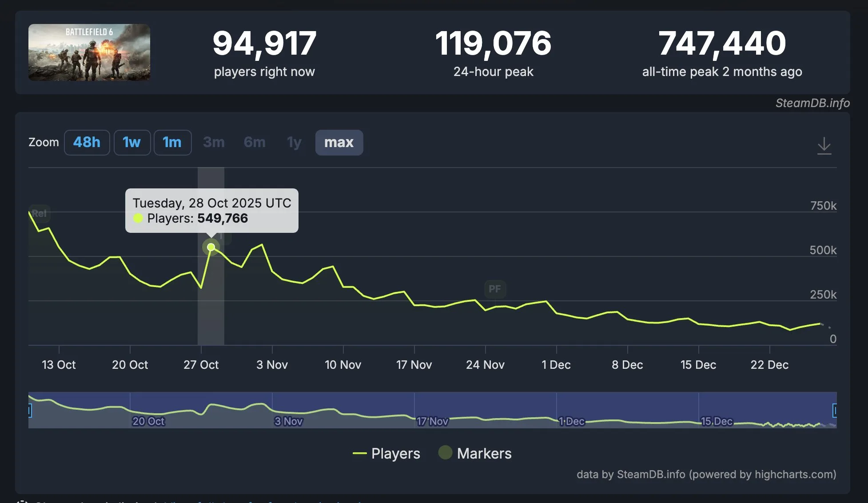Click the Battlefield 6 game thumbnail
Image resolution: width=868 pixels, height=503 pixels.
coord(89,52)
